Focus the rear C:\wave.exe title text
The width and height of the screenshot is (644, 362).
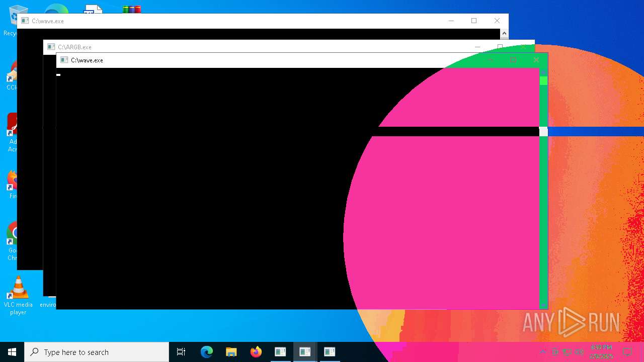coord(48,21)
